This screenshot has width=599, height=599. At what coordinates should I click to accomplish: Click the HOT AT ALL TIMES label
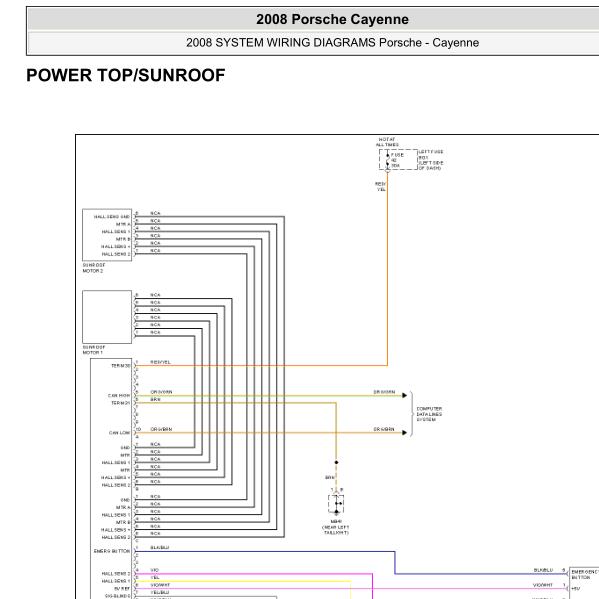coord(387,142)
